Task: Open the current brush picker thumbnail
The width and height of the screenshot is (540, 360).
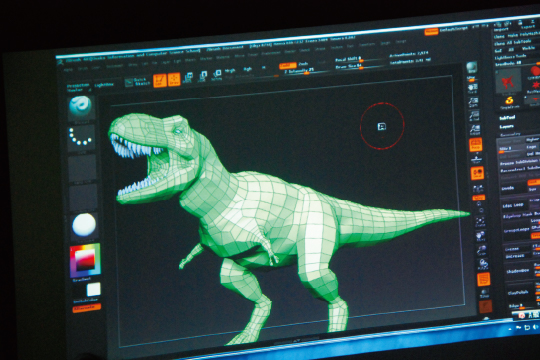Action: 80,107
